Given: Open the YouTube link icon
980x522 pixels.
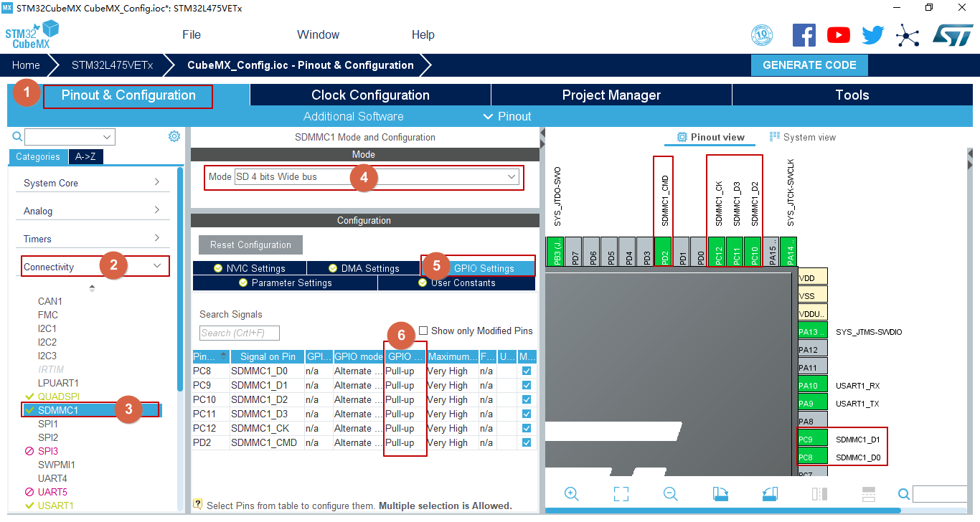Looking at the screenshot, I should tap(838, 35).
